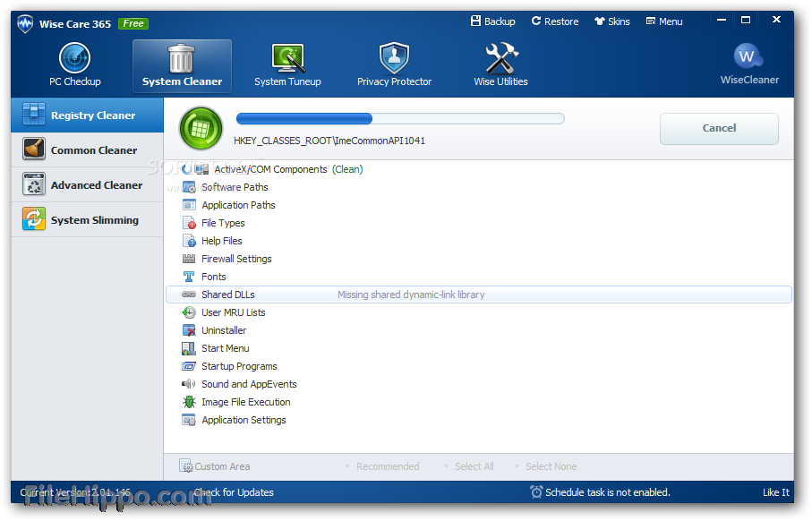Switch to the System Slimming tab

(87, 219)
